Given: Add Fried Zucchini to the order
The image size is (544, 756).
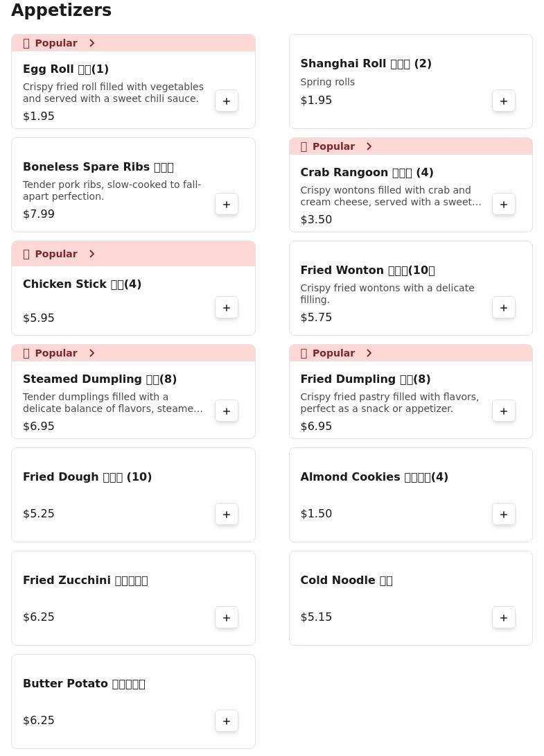Looking at the screenshot, I should click(x=227, y=617).
